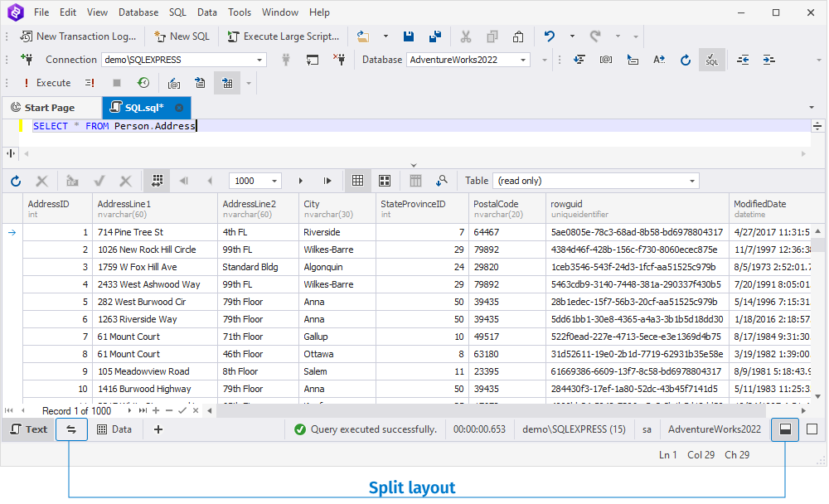Click Execute Large Script button

[284, 36]
